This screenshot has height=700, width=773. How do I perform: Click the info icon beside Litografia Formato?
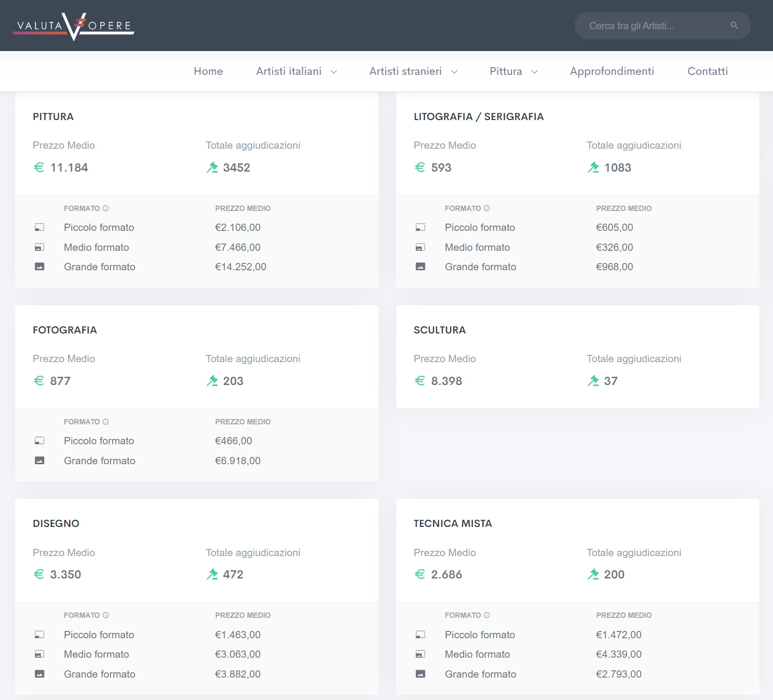tap(487, 209)
